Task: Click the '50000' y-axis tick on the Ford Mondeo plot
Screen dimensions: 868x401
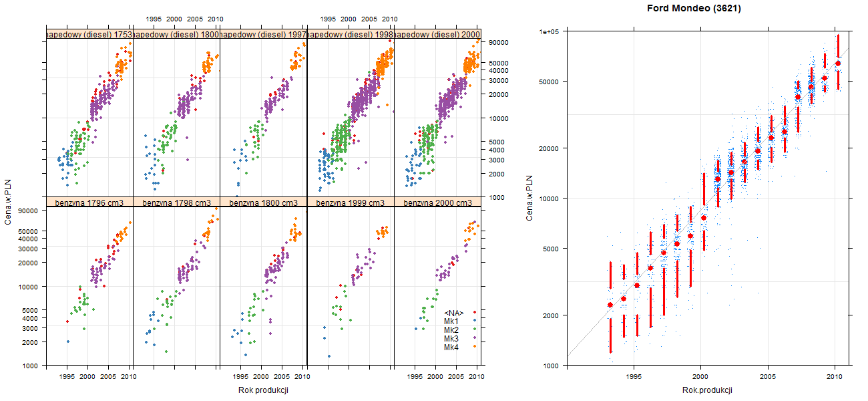Action: coord(550,82)
